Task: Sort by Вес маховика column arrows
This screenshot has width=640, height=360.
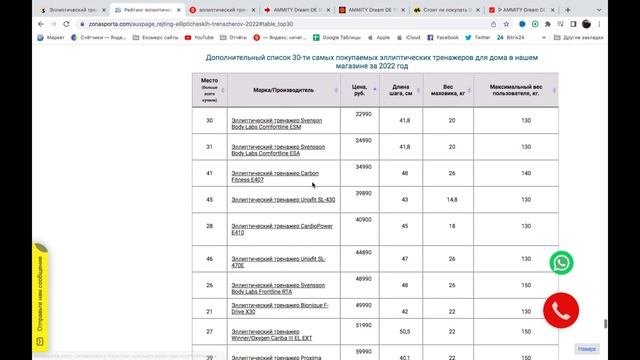Action: click(469, 90)
